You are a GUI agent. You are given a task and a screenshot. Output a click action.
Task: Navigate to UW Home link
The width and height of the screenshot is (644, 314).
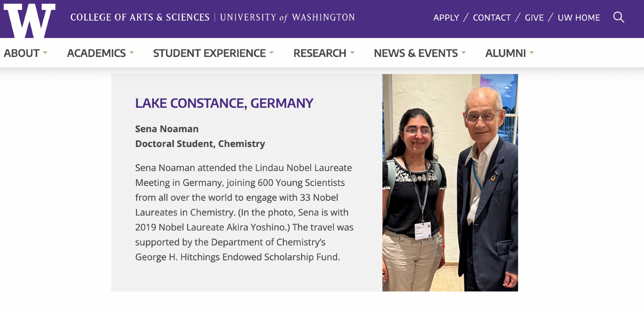[579, 18]
